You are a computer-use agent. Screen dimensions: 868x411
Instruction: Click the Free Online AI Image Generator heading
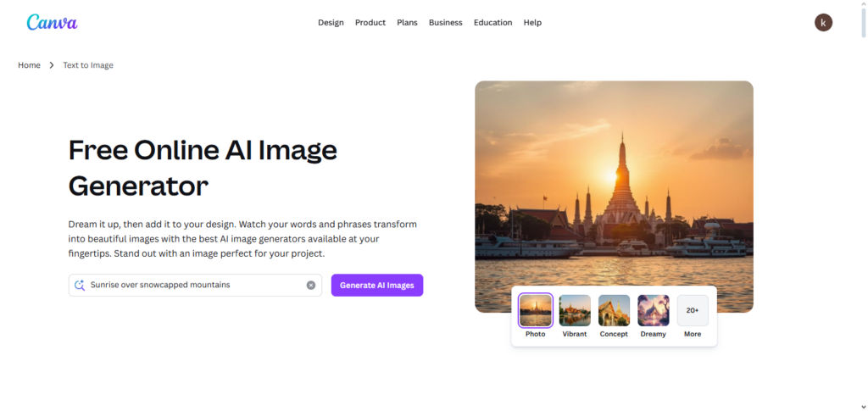point(203,168)
